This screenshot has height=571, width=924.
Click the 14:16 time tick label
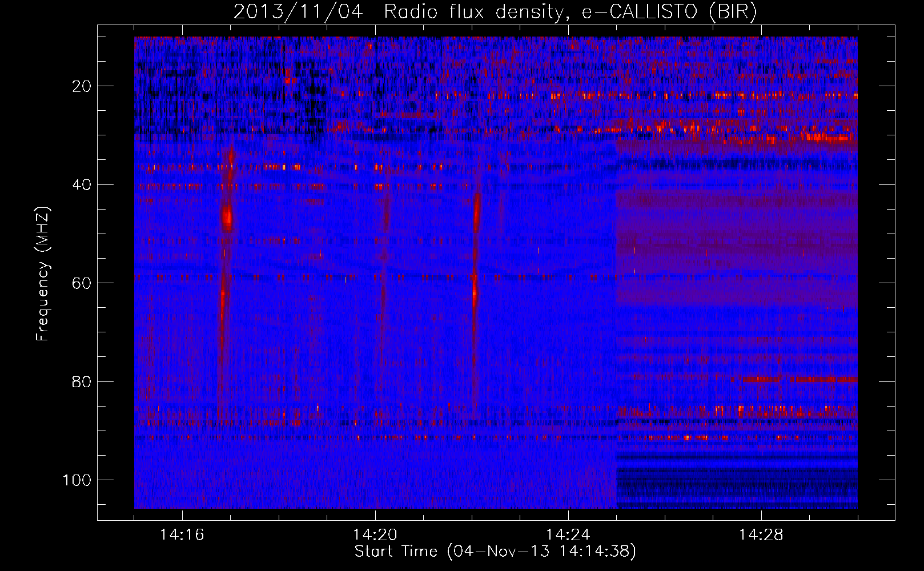tap(182, 535)
